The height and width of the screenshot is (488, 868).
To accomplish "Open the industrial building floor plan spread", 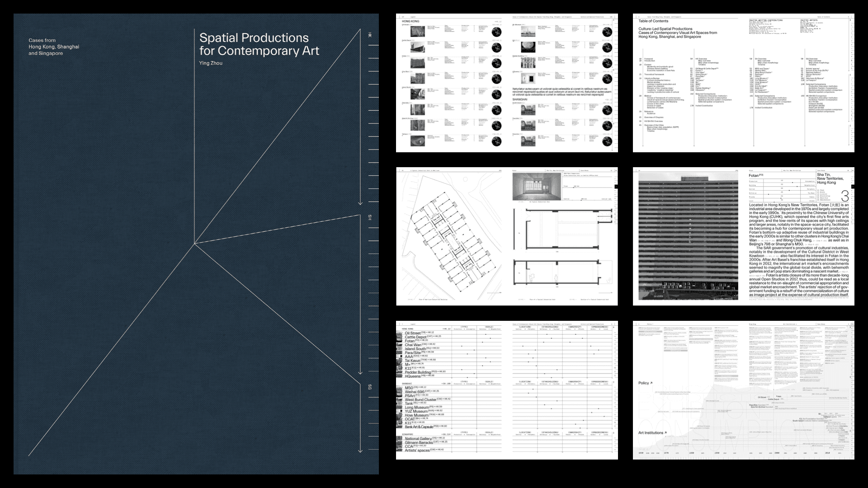I will pyautogui.click(x=507, y=236).
